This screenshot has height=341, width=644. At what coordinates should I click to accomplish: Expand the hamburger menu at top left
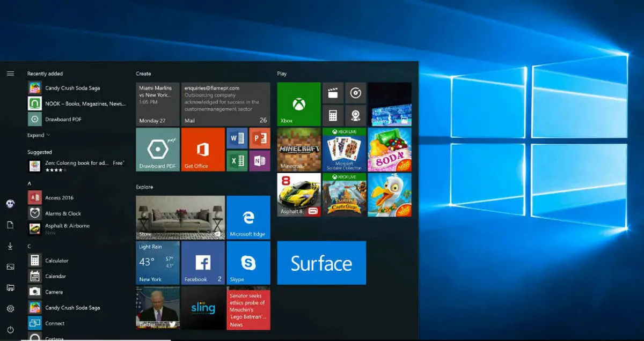(x=10, y=73)
